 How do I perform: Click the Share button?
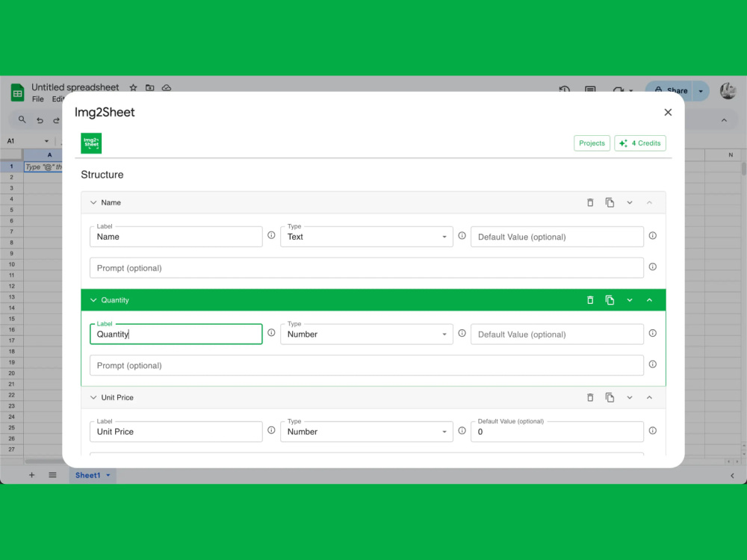670,90
